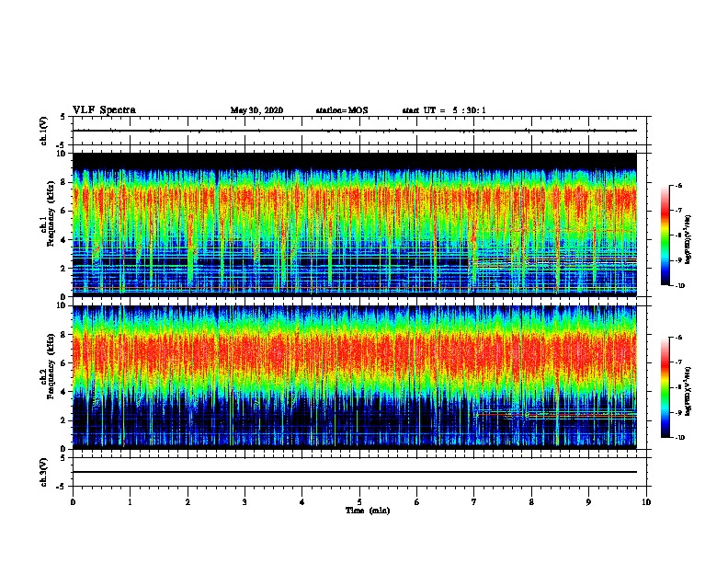Click the "ch.1(V)" waveform axis label
728x563 pixels.
[x=44, y=131]
